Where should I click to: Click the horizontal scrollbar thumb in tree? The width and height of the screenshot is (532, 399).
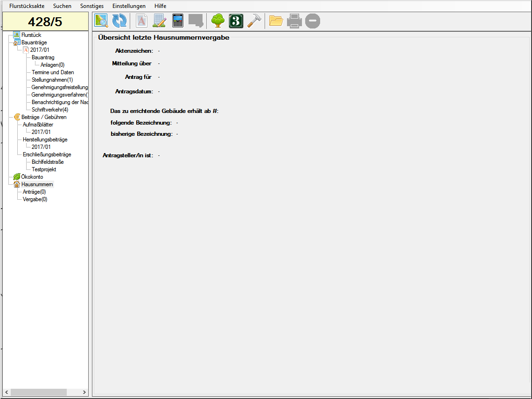[x=38, y=392]
